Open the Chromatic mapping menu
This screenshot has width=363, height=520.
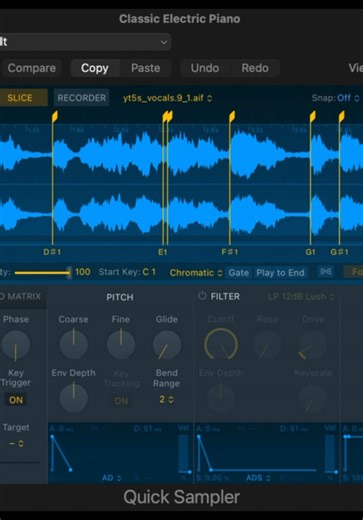click(x=196, y=273)
